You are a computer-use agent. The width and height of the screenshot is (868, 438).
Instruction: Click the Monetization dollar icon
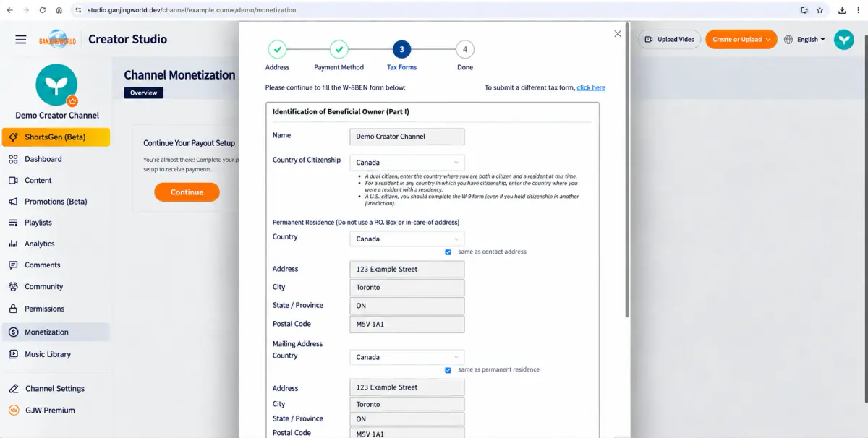(x=13, y=332)
